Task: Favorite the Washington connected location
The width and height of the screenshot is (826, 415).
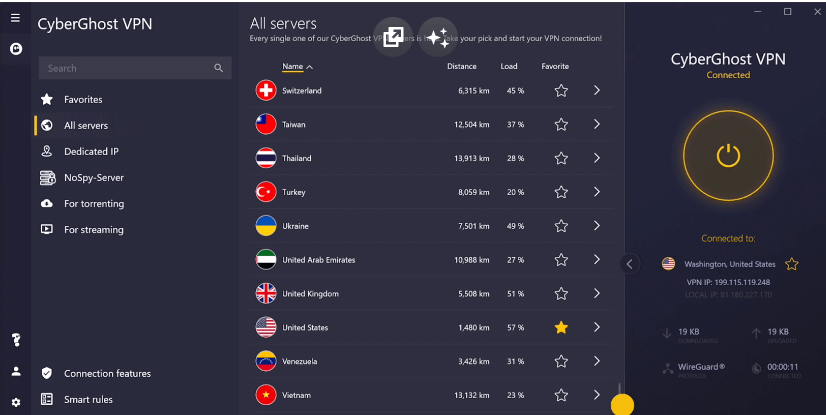Action: [x=792, y=264]
